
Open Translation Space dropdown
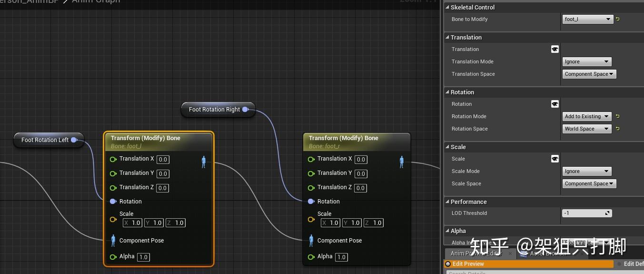(589, 74)
